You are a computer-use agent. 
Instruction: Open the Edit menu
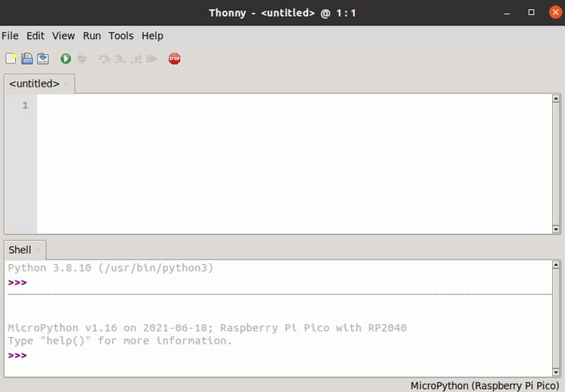click(35, 35)
